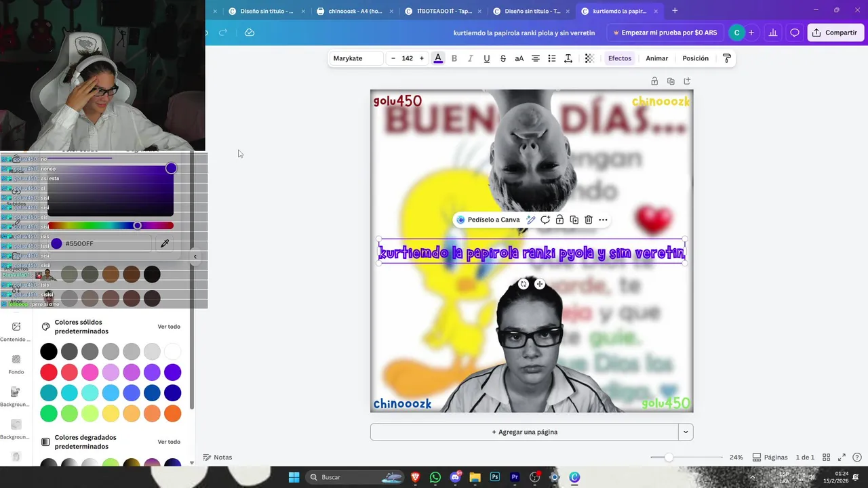Open a new browser tab
This screenshot has height=488, width=868.
point(675,11)
